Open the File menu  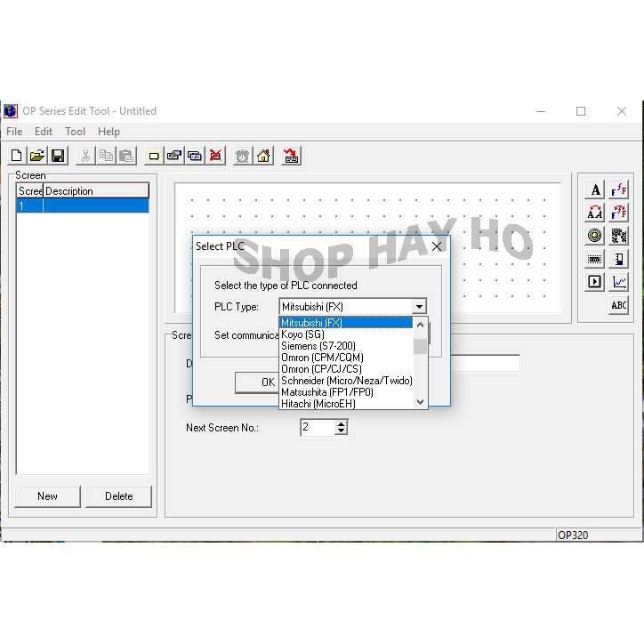pyautogui.click(x=14, y=132)
